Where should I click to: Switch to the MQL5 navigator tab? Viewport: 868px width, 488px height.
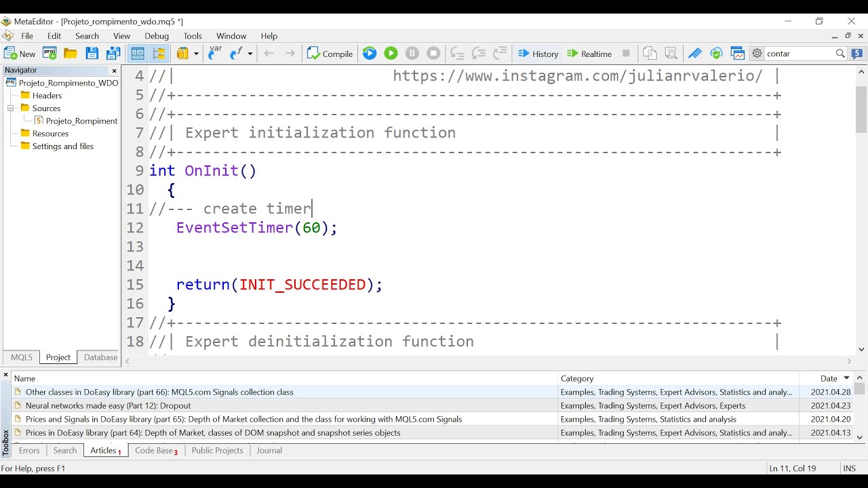tap(22, 357)
